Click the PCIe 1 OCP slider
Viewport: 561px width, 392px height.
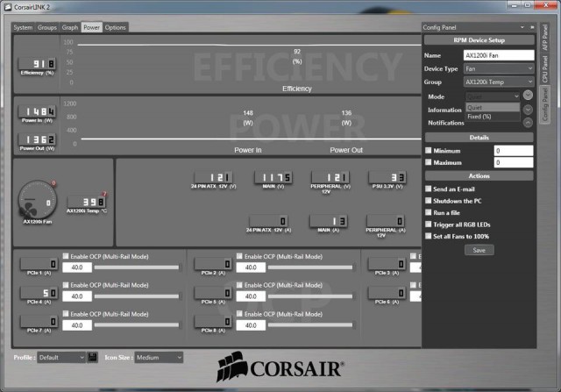pyautogui.click(x=137, y=267)
